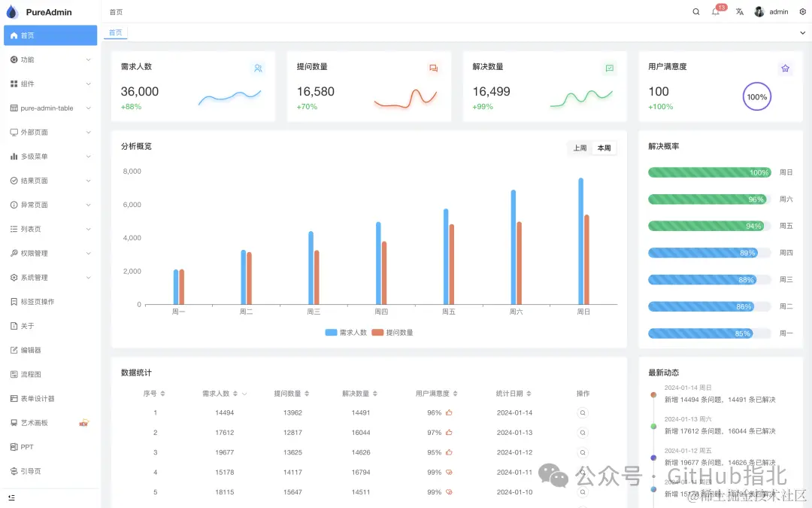The height and width of the screenshot is (508, 812).
Task: Open 艺术画板 in the sidebar
Action: 50,423
